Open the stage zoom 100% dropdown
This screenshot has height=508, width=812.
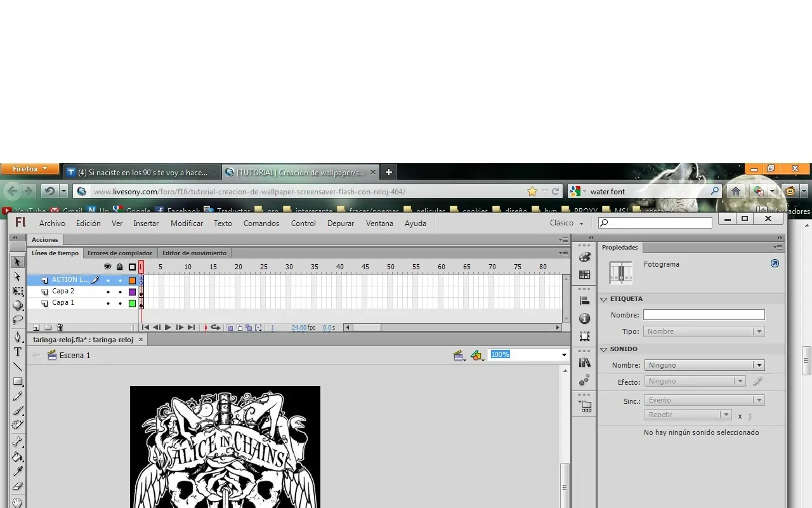pos(564,354)
